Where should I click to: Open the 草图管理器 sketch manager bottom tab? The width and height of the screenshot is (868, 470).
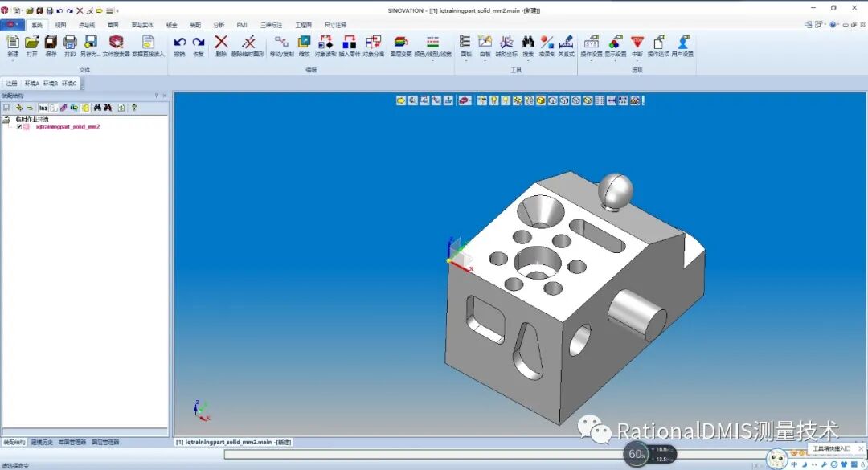point(72,443)
